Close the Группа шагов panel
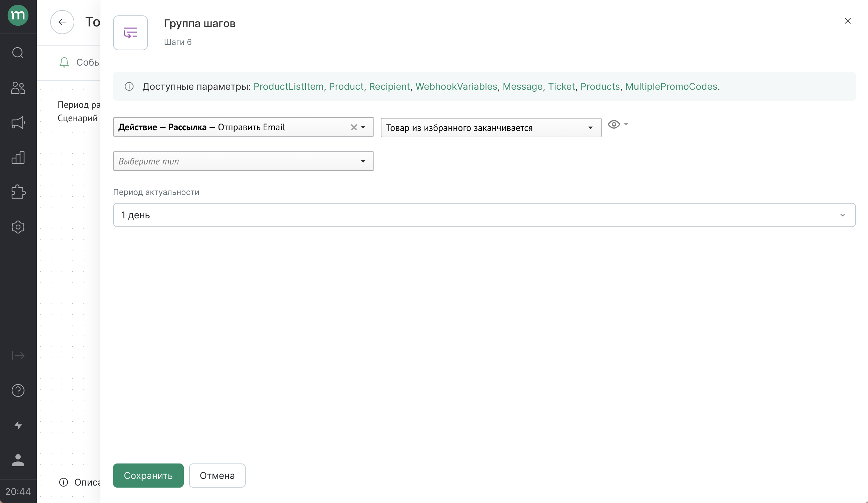The height and width of the screenshot is (503, 868). (848, 21)
